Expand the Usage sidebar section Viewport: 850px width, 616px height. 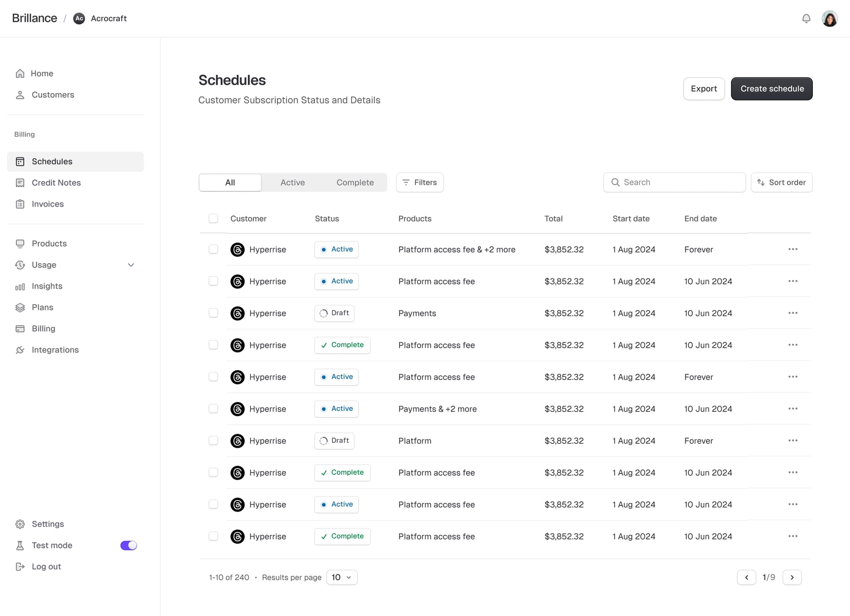pyautogui.click(x=131, y=265)
